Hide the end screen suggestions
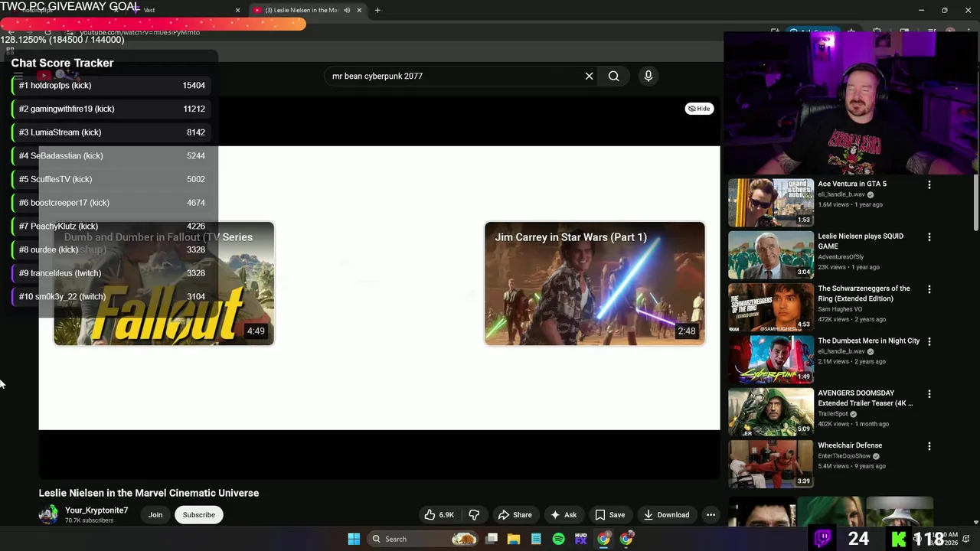This screenshot has height=551, width=980. [699, 109]
